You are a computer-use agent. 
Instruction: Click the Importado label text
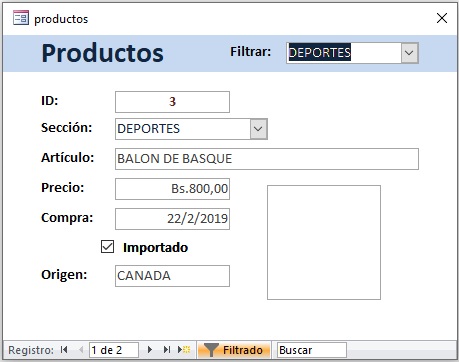tap(156, 248)
